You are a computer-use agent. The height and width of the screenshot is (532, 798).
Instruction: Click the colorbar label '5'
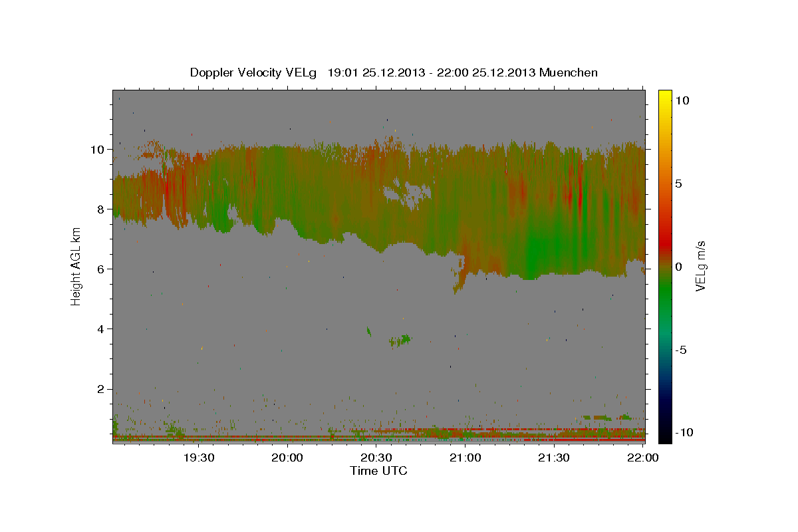coord(679,183)
